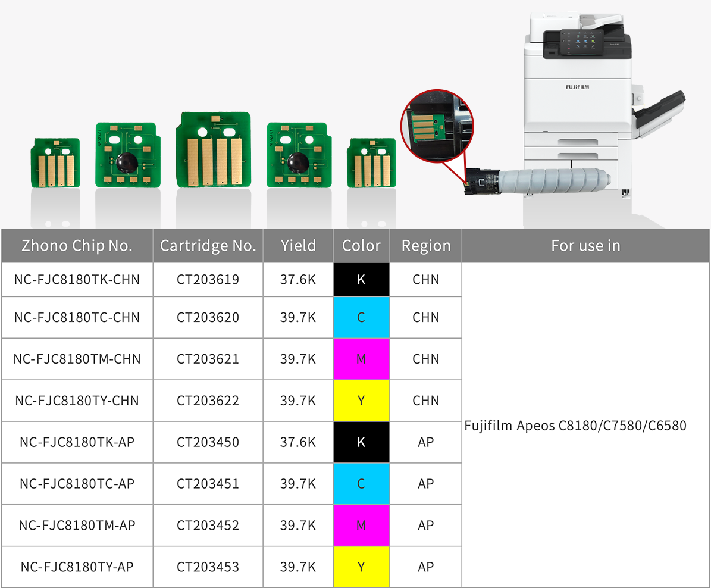
Task: Select the magenta M swatch in the CT203621 row
Action: pyautogui.click(x=361, y=359)
